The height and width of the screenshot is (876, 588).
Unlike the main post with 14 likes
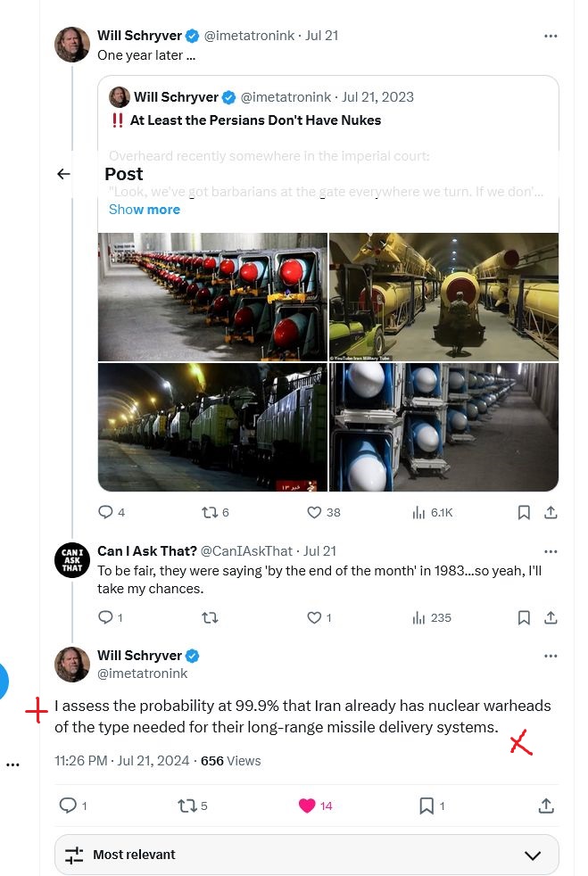point(307,806)
